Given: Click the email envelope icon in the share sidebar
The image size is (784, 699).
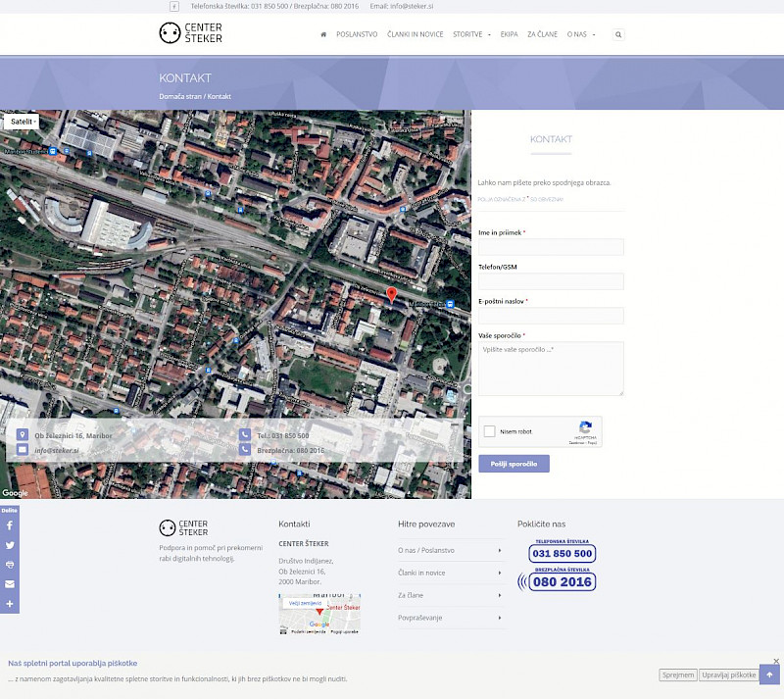Looking at the screenshot, I should click(x=10, y=584).
